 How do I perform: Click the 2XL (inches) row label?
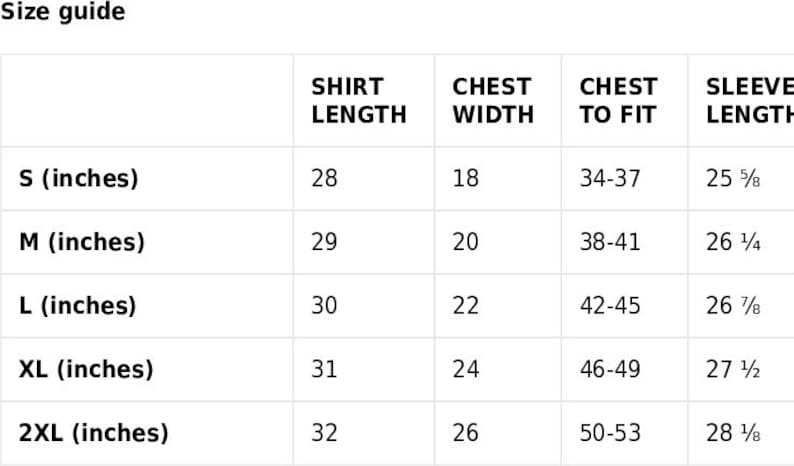click(x=93, y=433)
